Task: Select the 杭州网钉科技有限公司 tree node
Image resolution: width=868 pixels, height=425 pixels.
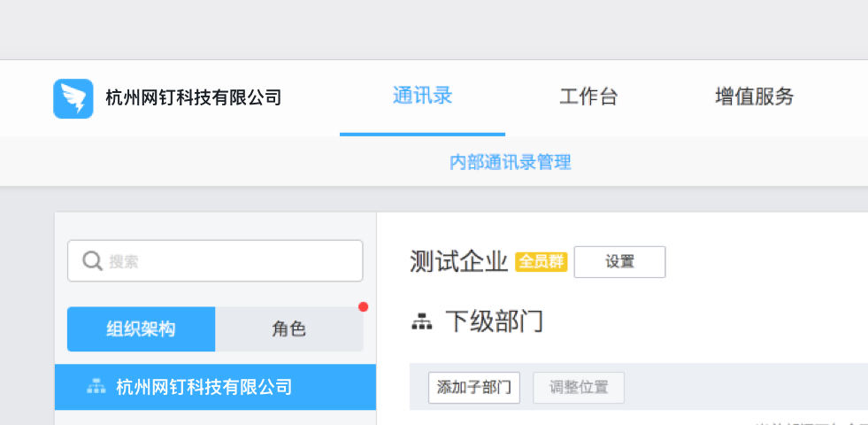Action: point(215,387)
